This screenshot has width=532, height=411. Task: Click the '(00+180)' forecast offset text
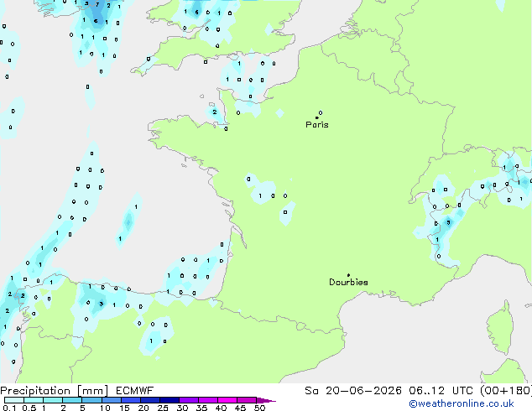(x=506, y=391)
